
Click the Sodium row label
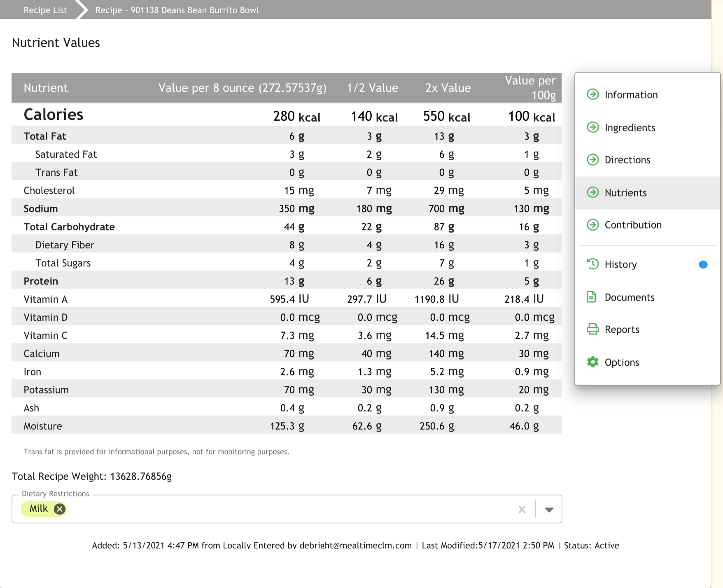(x=41, y=209)
